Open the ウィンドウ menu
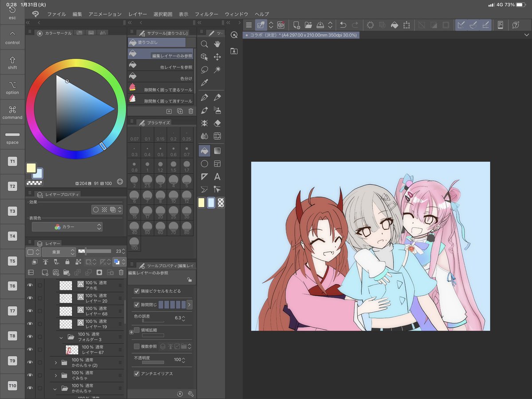The height and width of the screenshot is (399, 532). [236, 14]
